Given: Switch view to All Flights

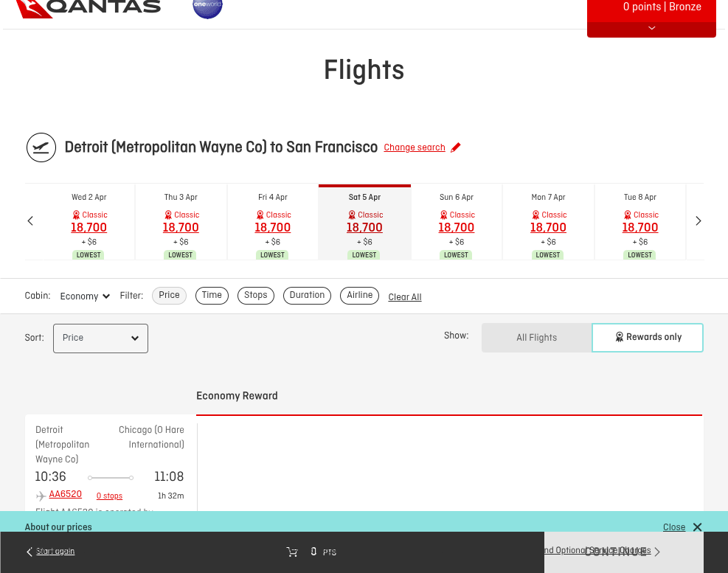Looking at the screenshot, I should [537, 338].
